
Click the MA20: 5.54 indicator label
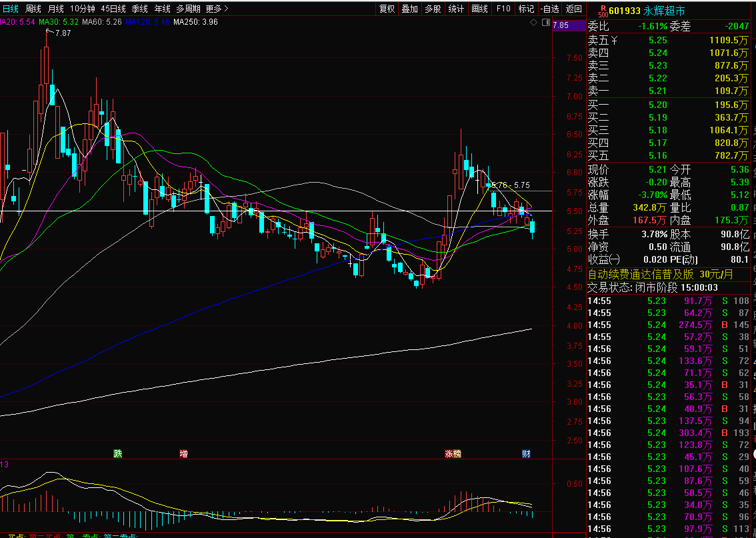(x=17, y=22)
